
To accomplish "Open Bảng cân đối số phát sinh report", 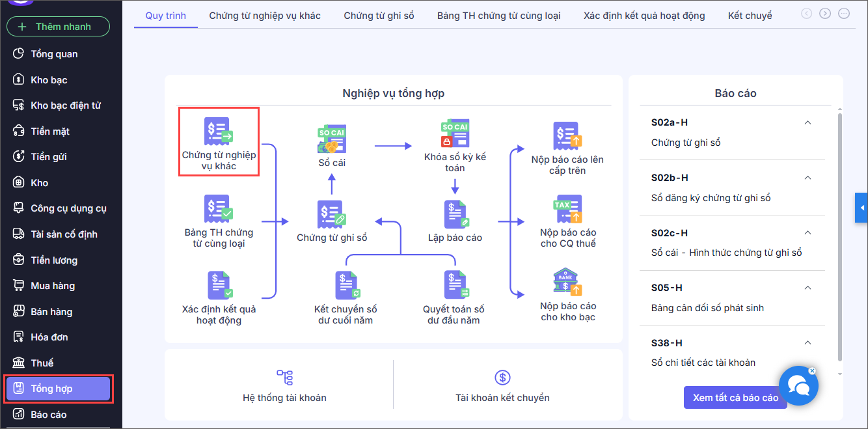I will coord(707,308).
